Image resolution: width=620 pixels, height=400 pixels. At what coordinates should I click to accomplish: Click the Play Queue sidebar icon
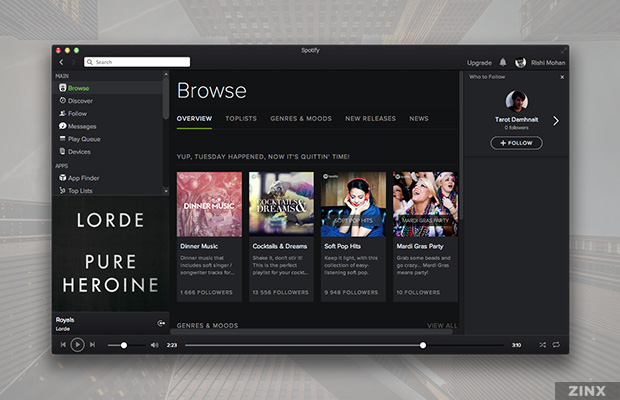coord(62,138)
